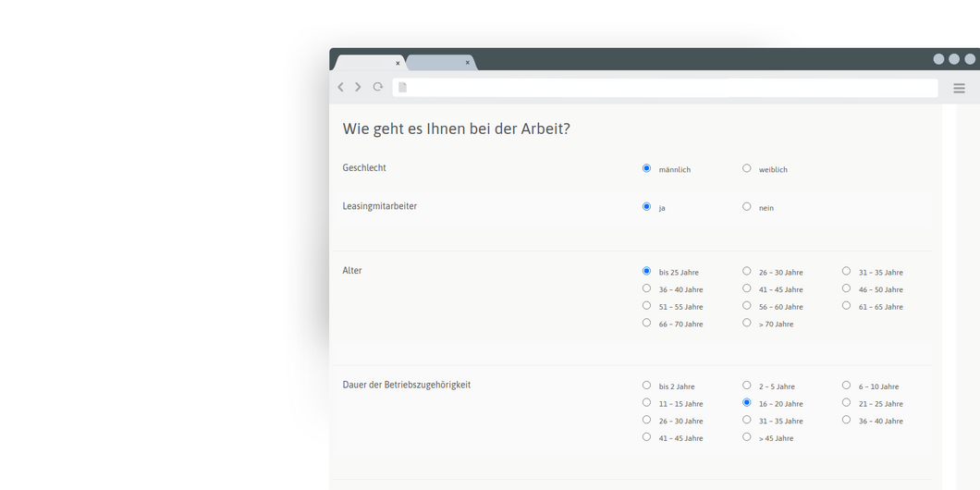The image size is (980, 490).
Task: Select age 66 – 70 Jahre
Action: (x=646, y=323)
